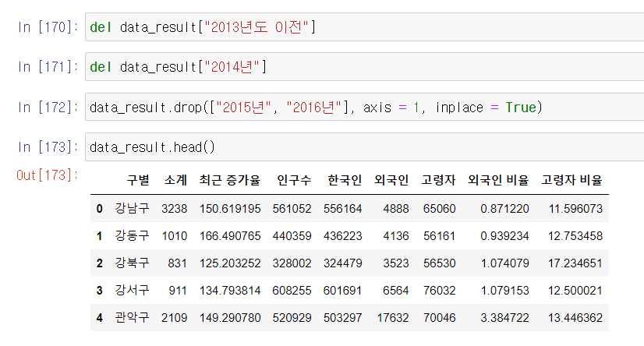Select the In [171] cell deleting "2014년"
The height and width of the screenshot is (346, 644).
click(x=364, y=66)
